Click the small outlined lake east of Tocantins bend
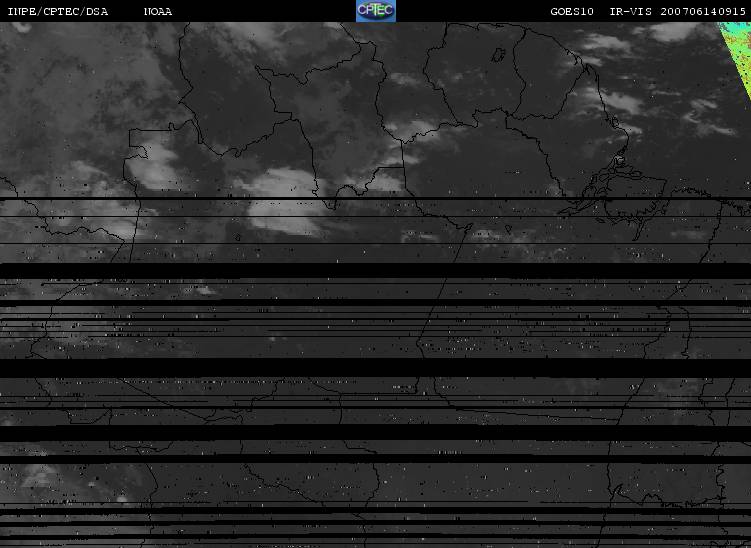This screenshot has height=548, width=751. [x=508, y=229]
